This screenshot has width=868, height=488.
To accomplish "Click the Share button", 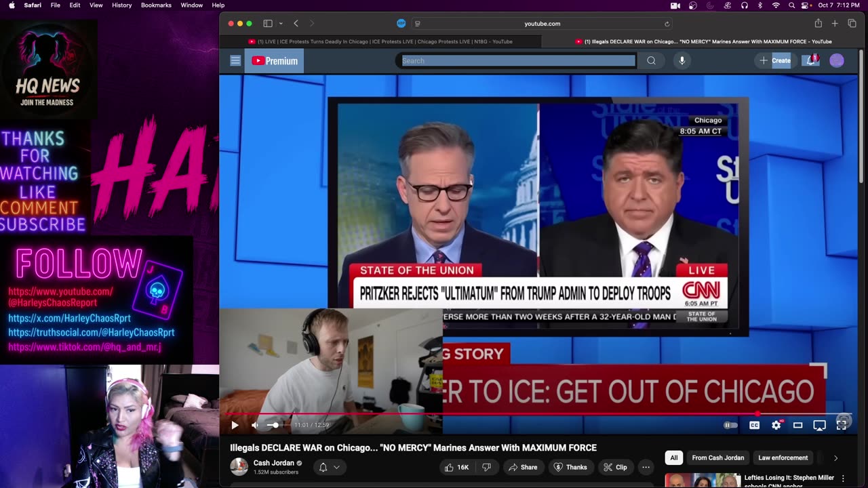I will point(523,467).
